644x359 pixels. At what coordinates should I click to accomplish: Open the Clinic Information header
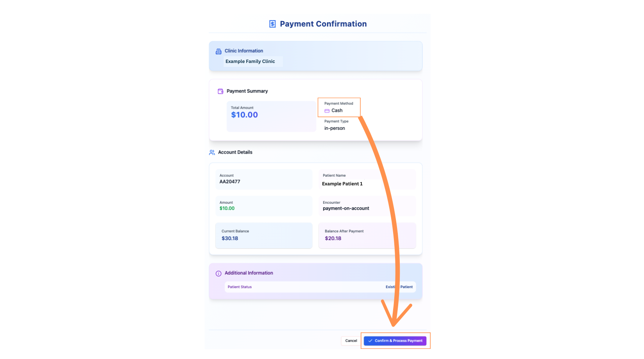[x=244, y=51]
